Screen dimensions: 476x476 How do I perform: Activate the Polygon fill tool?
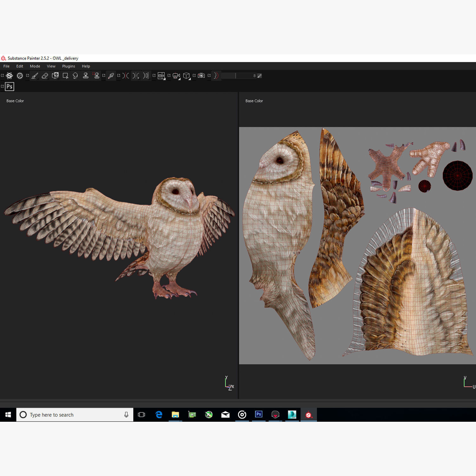tap(65, 76)
